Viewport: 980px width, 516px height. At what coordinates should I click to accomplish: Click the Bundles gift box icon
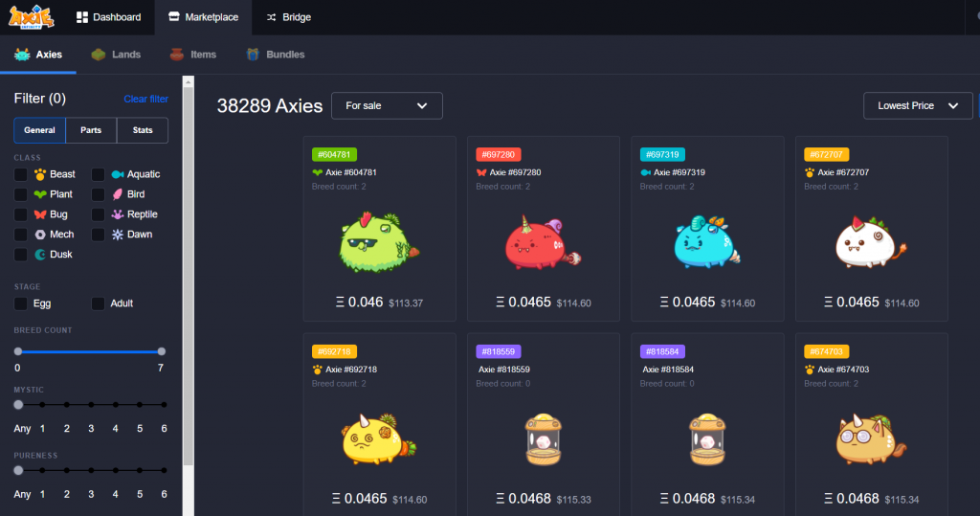pos(253,55)
